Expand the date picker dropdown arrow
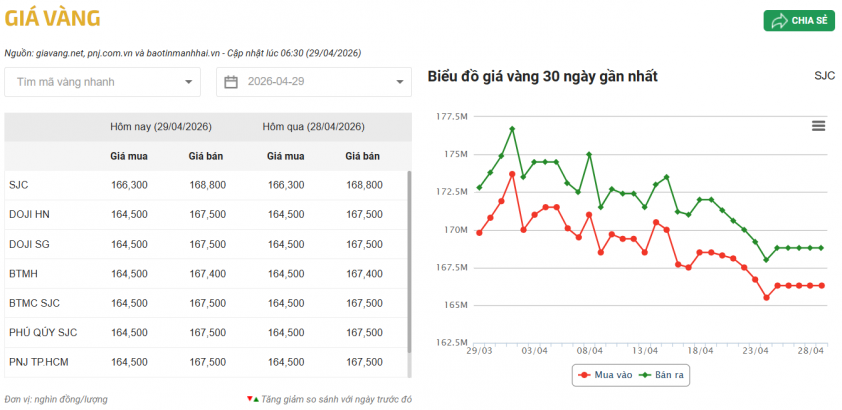 (x=400, y=82)
